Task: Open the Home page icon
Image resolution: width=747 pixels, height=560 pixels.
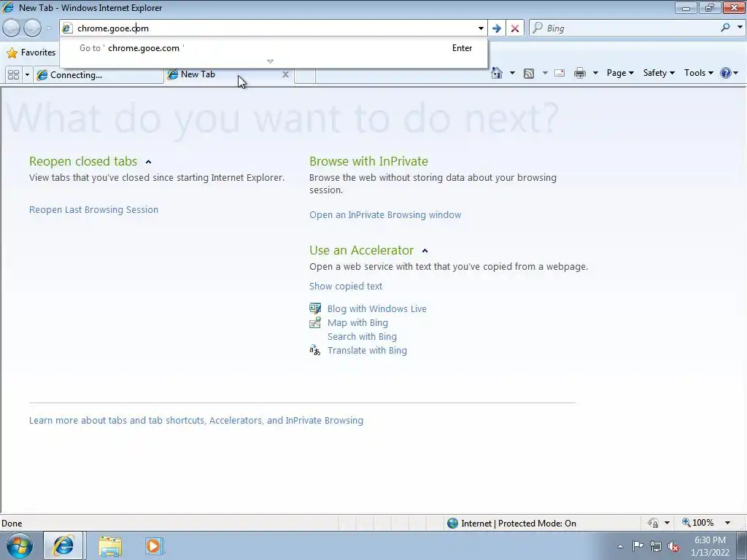Action: click(497, 73)
